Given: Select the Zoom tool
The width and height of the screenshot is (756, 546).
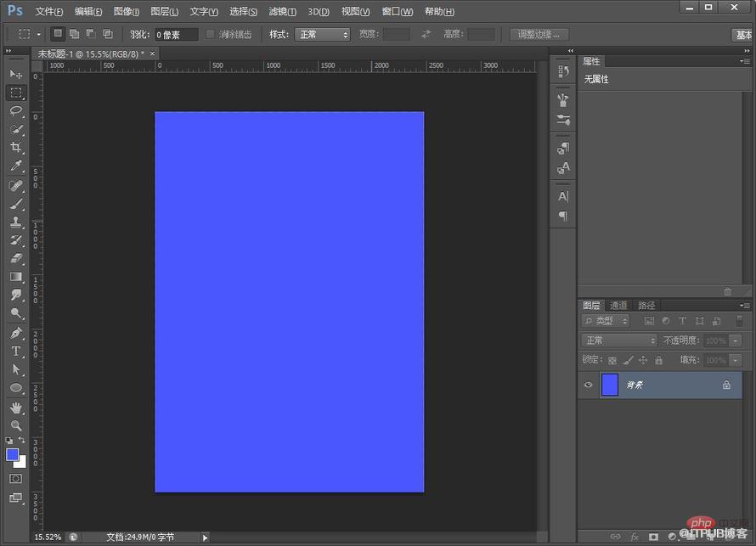Looking at the screenshot, I should [x=16, y=425].
